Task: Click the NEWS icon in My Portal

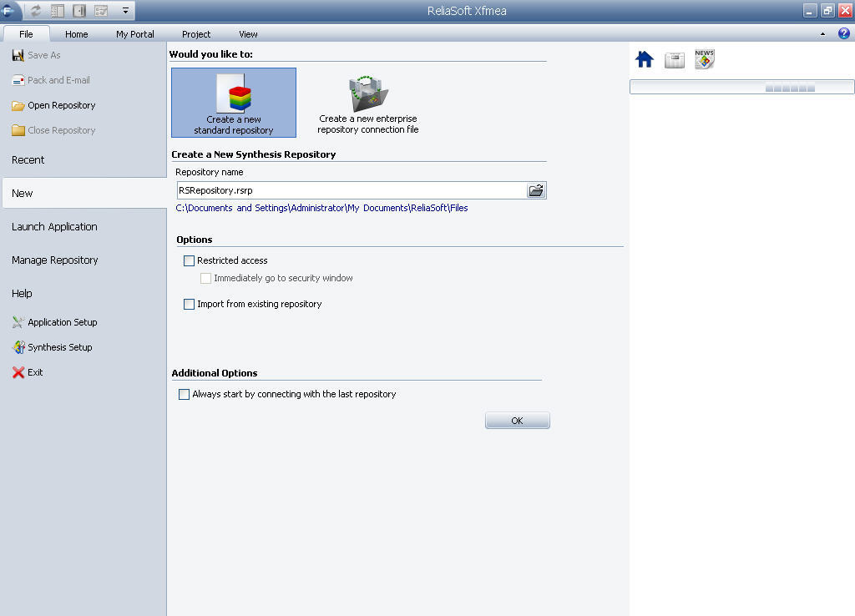Action: coord(704,59)
